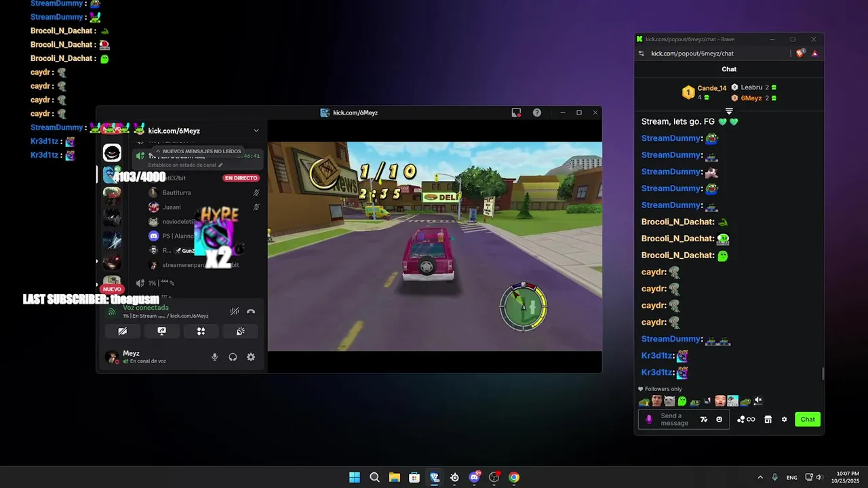Show hidden system tray icons

coord(760,477)
